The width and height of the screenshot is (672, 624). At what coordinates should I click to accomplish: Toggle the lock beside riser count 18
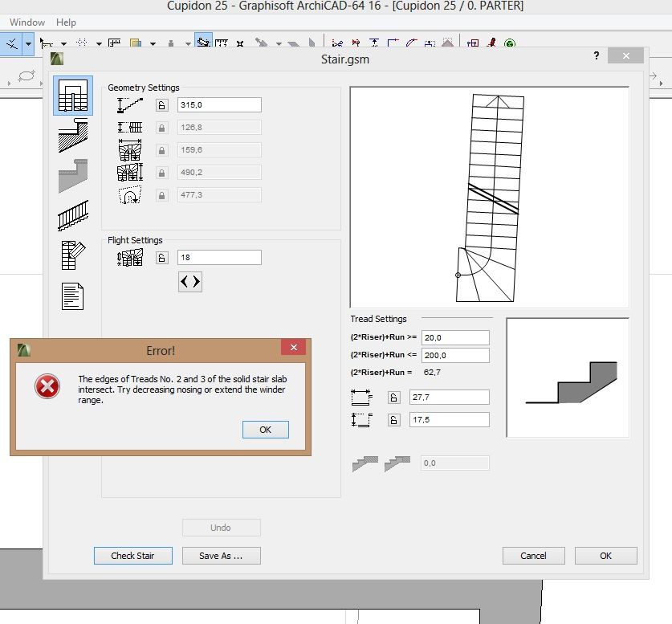[161, 258]
